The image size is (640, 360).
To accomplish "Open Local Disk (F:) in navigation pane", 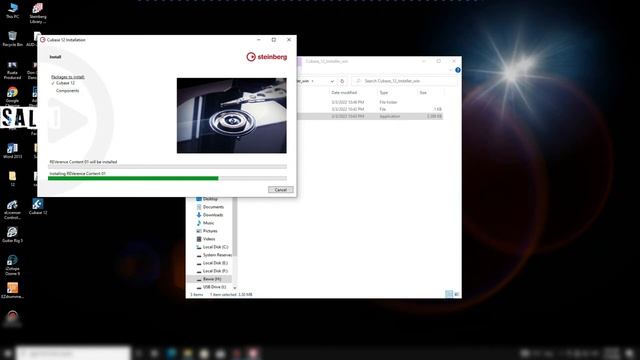I will (x=211, y=271).
